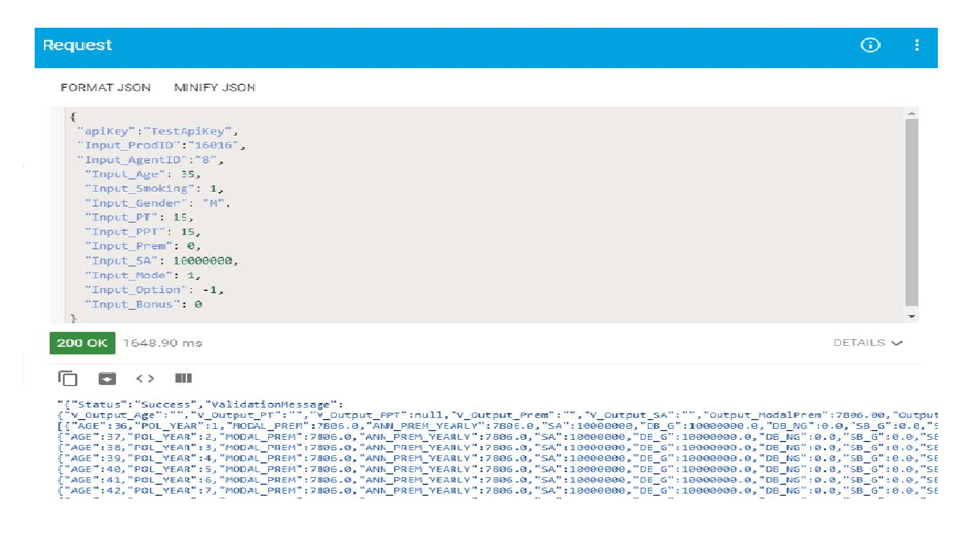Screen dimensions: 980x546
Task: Expand the DETAILS section
Action: (859, 343)
